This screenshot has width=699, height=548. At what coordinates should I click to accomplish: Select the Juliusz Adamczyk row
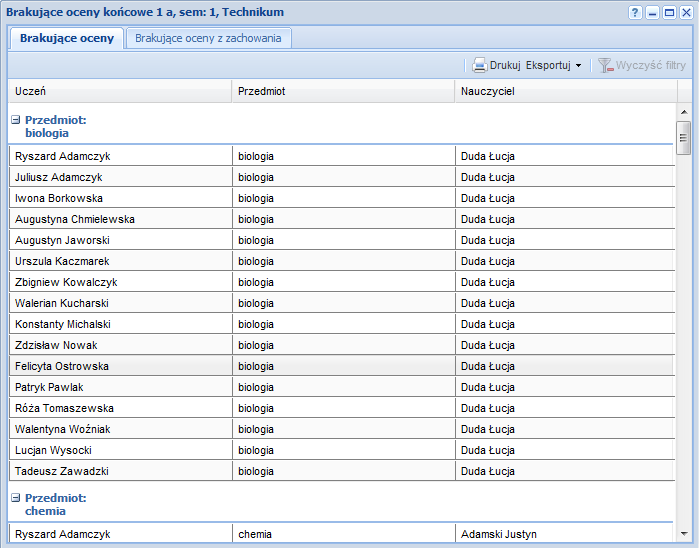(342, 177)
